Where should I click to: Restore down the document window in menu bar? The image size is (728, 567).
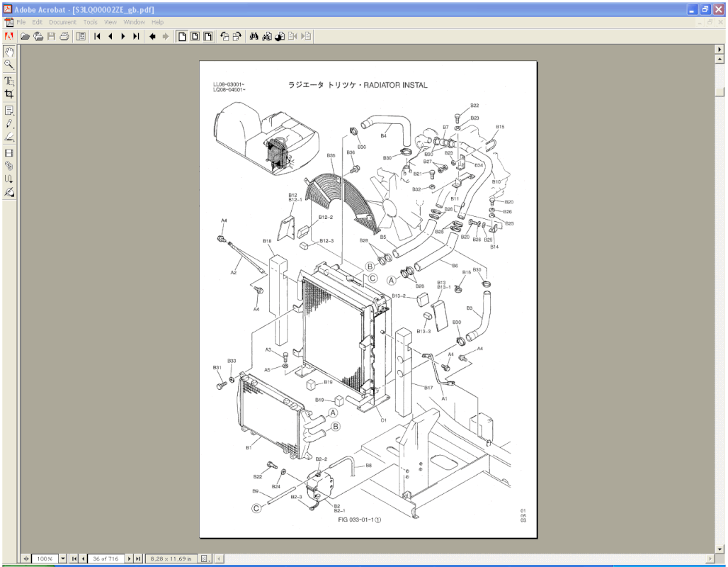(710, 22)
